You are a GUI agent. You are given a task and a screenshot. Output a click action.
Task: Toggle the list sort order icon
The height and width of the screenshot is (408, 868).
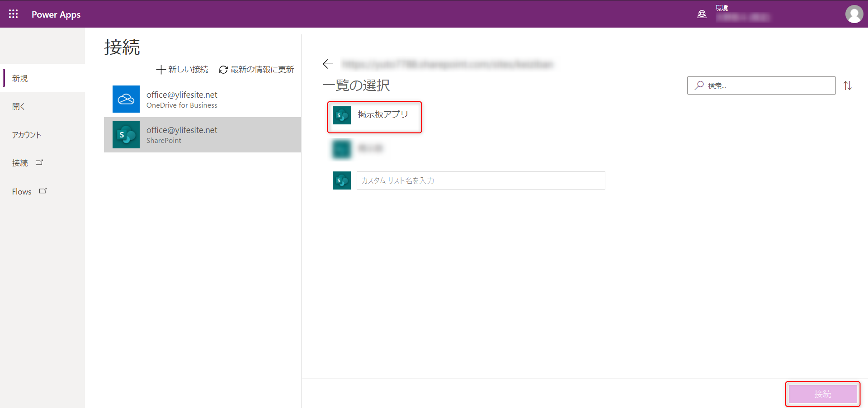point(848,85)
